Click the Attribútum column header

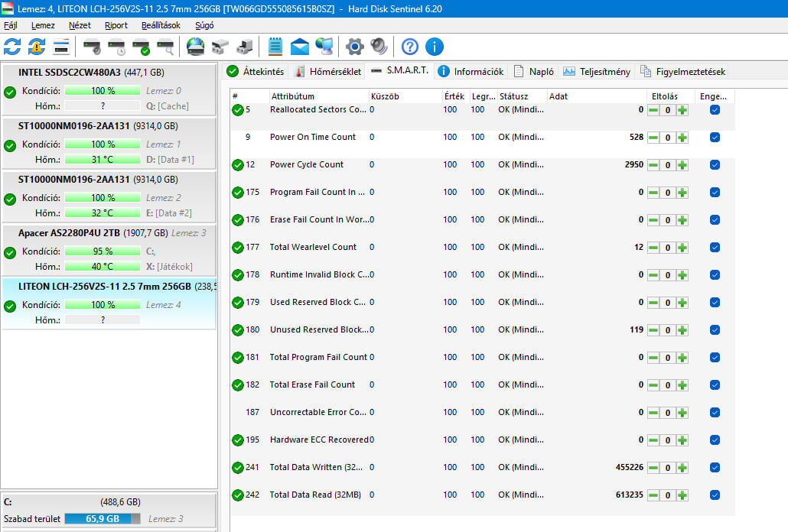(x=318, y=96)
